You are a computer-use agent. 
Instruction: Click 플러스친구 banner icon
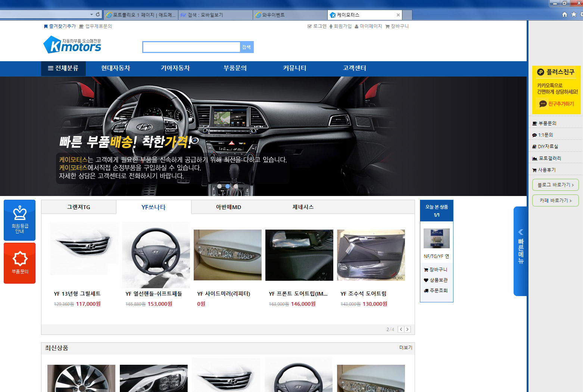[x=540, y=72]
